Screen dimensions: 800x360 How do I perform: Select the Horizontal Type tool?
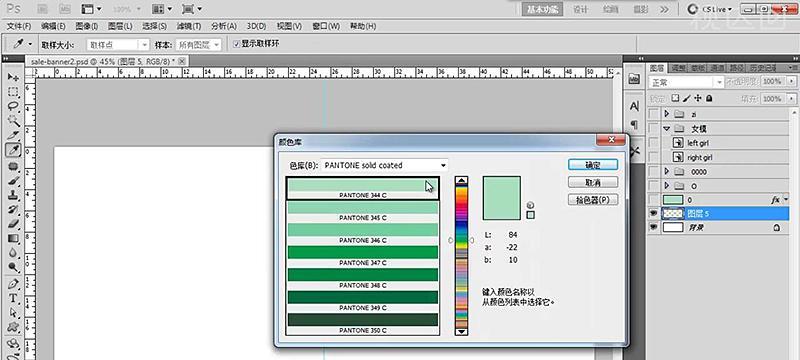13,298
